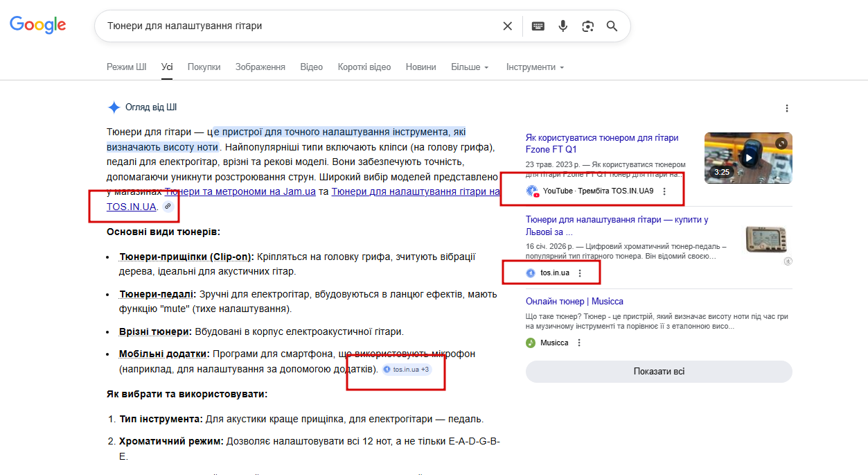The width and height of the screenshot is (868, 475).
Task: Switch to Покупки tab
Action: [x=204, y=67]
